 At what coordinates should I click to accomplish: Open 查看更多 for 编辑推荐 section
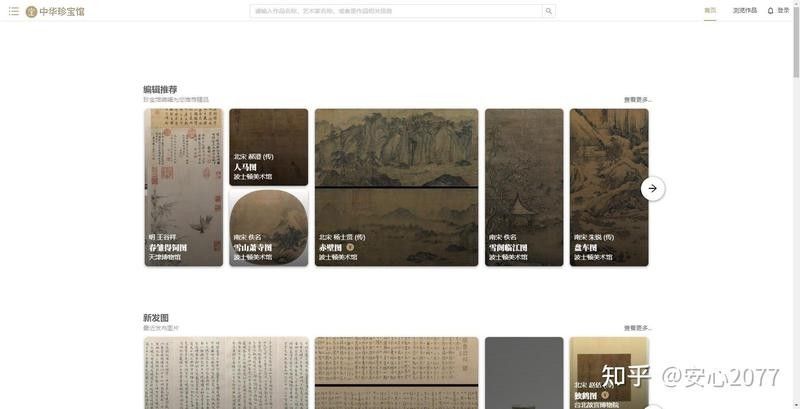(x=637, y=100)
